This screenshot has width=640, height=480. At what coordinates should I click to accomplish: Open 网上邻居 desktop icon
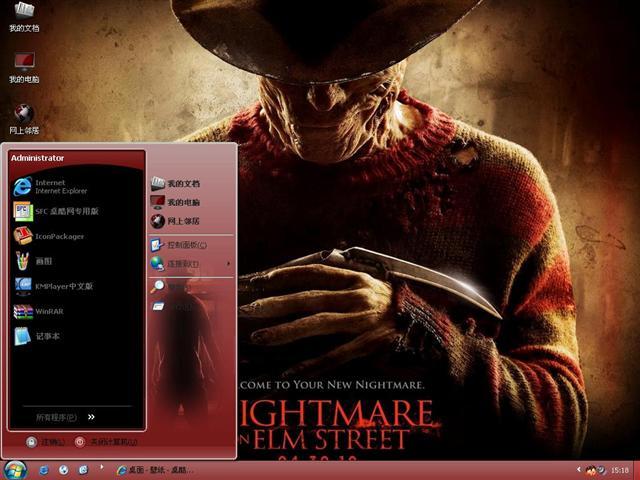(24, 119)
